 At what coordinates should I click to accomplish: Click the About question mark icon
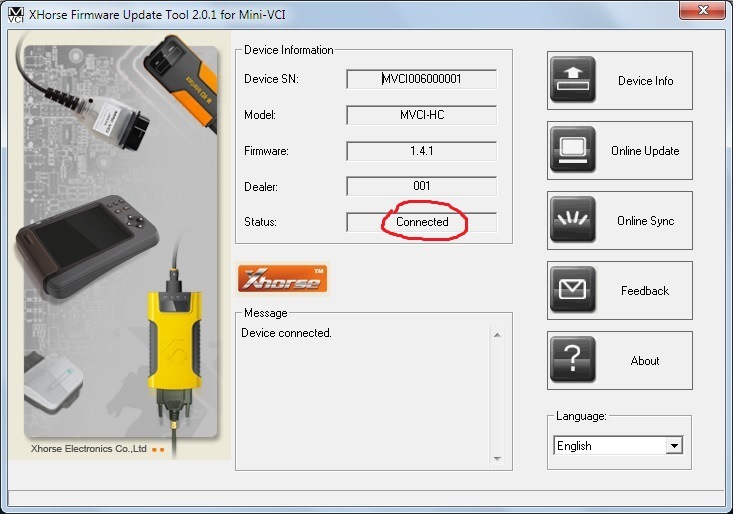[x=572, y=361]
